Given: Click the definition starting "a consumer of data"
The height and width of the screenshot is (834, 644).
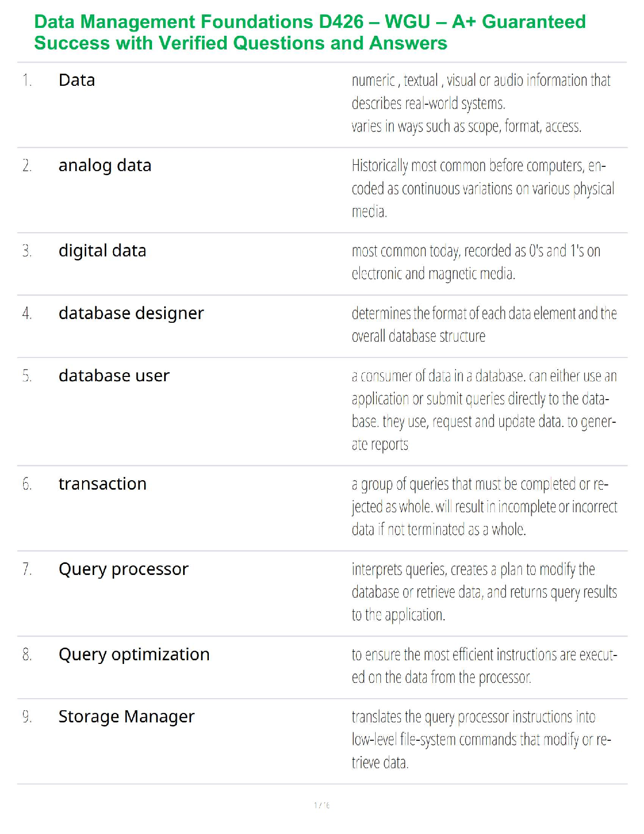Looking at the screenshot, I should (484, 410).
